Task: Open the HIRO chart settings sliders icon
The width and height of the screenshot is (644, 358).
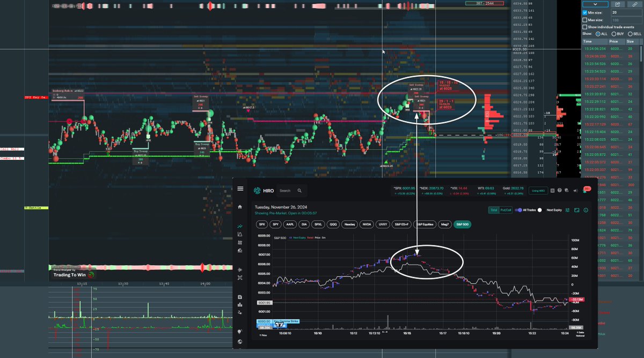Action: (567, 210)
